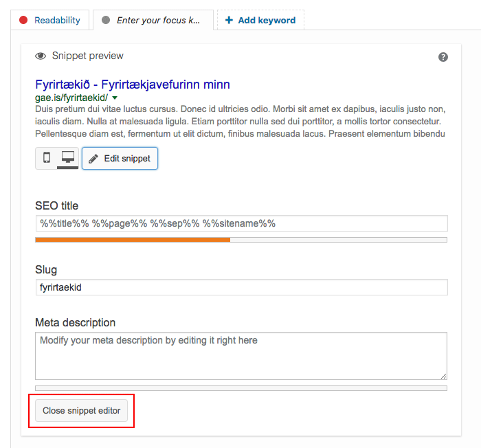Click the red readability score dot
This screenshot has height=448, width=481.
click(x=23, y=20)
